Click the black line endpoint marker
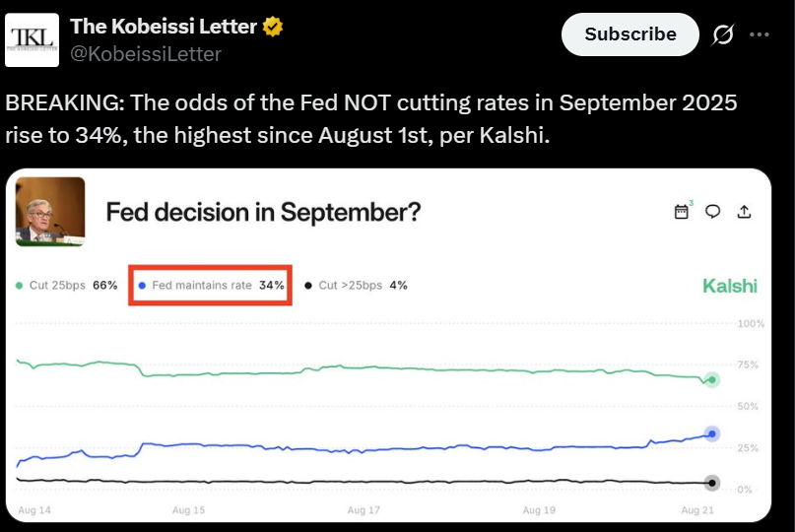 pyautogui.click(x=712, y=483)
